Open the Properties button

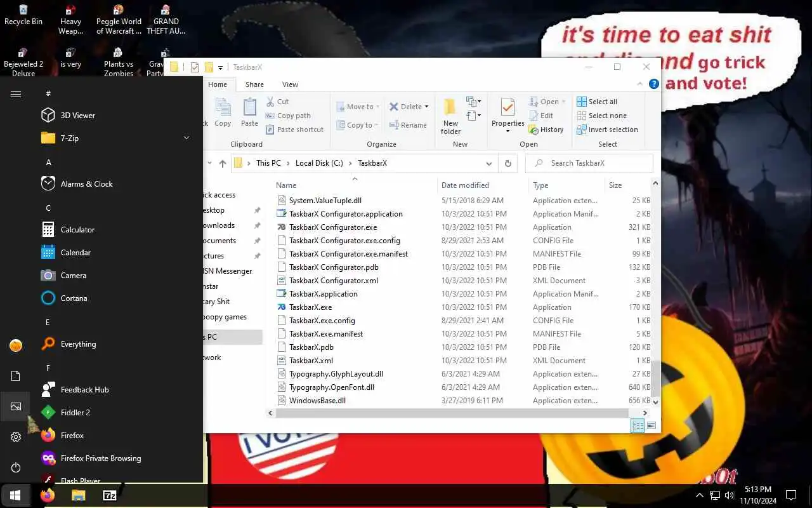click(x=507, y=116)
